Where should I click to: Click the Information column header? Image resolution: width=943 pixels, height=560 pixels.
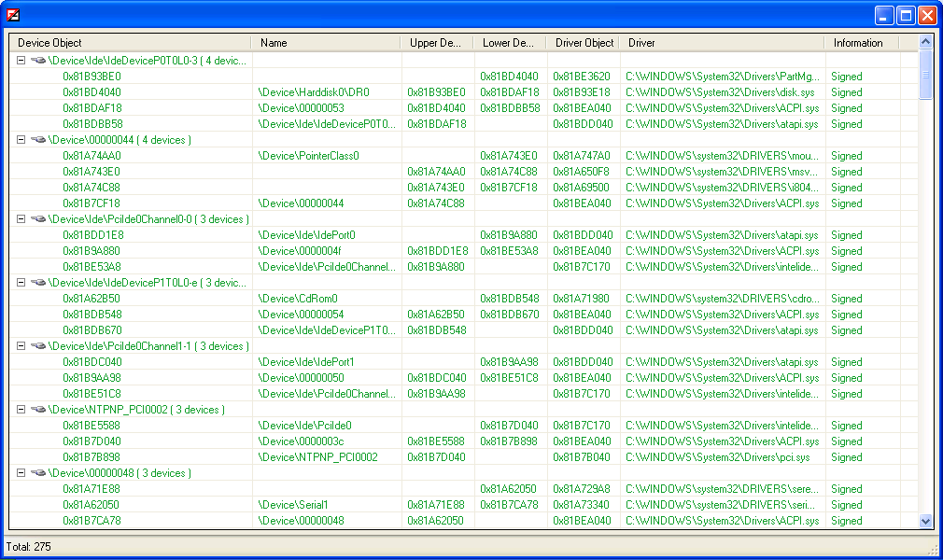tap(861, 43)
